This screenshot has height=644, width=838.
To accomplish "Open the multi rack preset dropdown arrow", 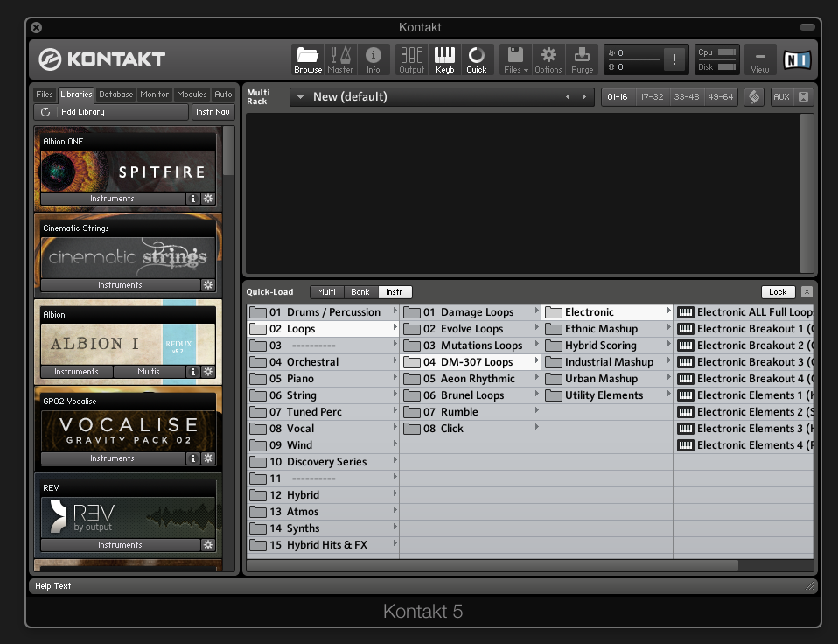I will [x=300, y=97].
